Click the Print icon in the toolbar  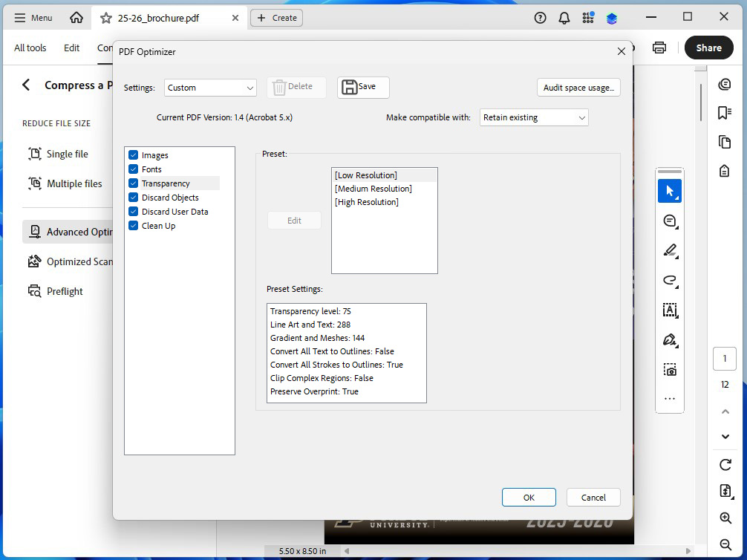(x=659, y=47)
